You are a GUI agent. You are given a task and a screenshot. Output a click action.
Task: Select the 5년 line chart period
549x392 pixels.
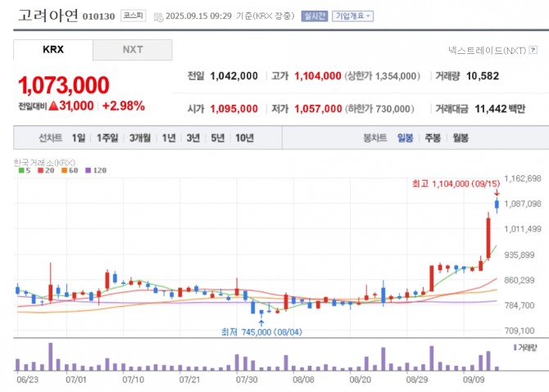pyautogui.click(x=217, y=137)
